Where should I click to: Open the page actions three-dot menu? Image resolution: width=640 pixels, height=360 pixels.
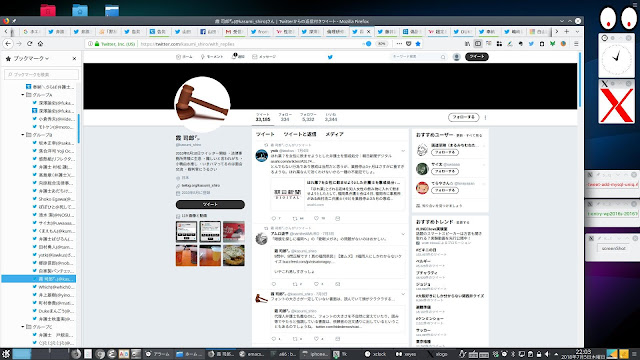(x=399, y=44)
